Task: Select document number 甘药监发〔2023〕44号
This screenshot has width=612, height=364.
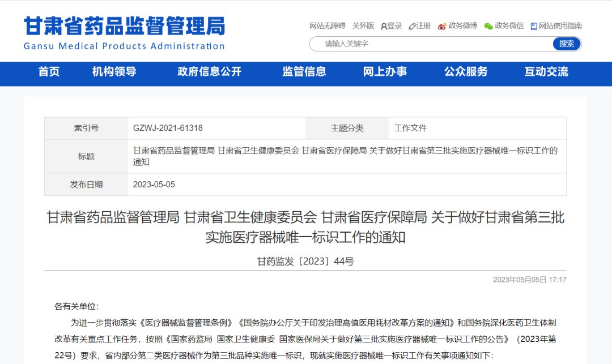Action: click(305, 261)
